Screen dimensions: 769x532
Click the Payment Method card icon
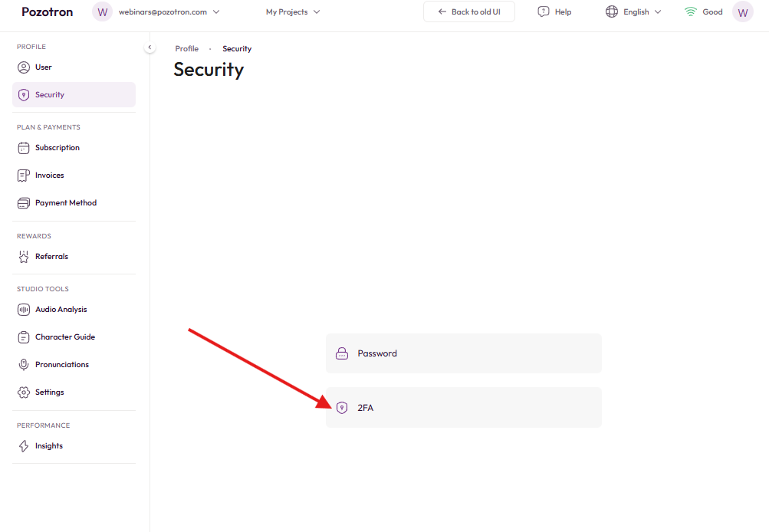tap(24, 203)
